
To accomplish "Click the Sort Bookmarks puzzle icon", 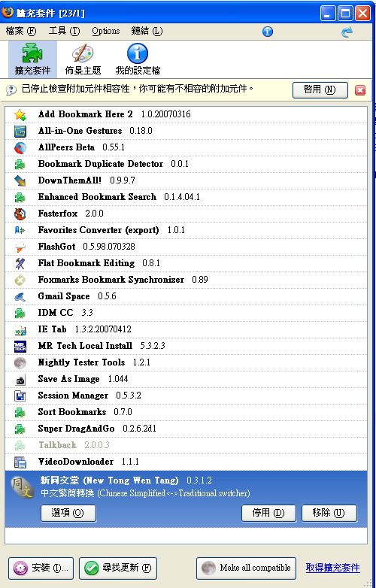I will [20, 412].
